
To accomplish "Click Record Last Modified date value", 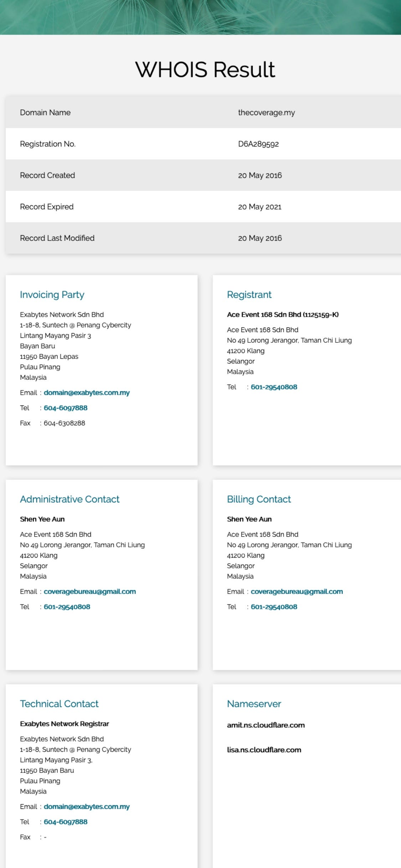I will coord(260,238).
